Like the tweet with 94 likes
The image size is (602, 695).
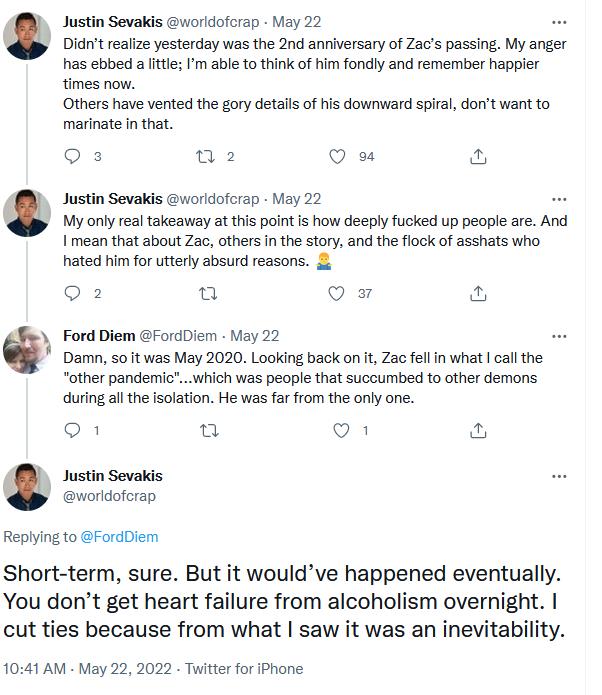click(337, 156)
